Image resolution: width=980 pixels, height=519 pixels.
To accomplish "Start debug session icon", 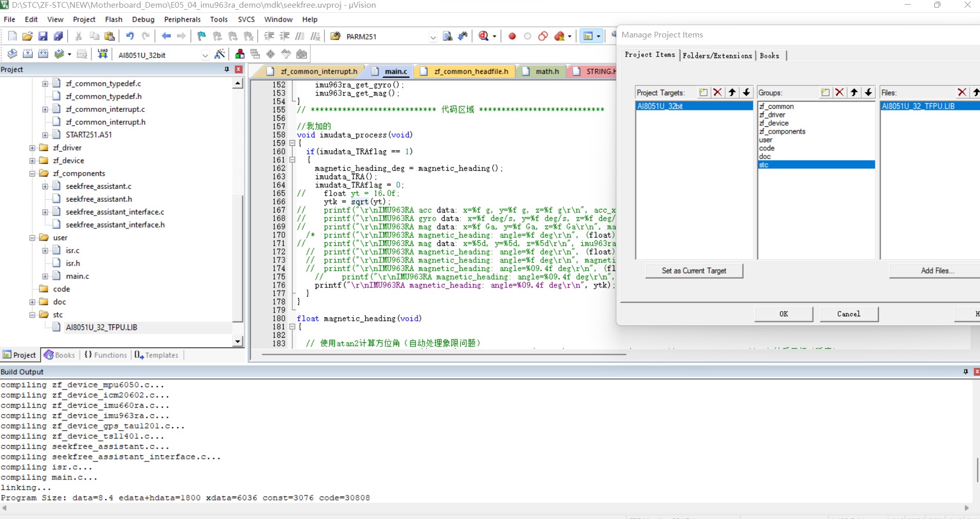I will (x=483, y=36).
